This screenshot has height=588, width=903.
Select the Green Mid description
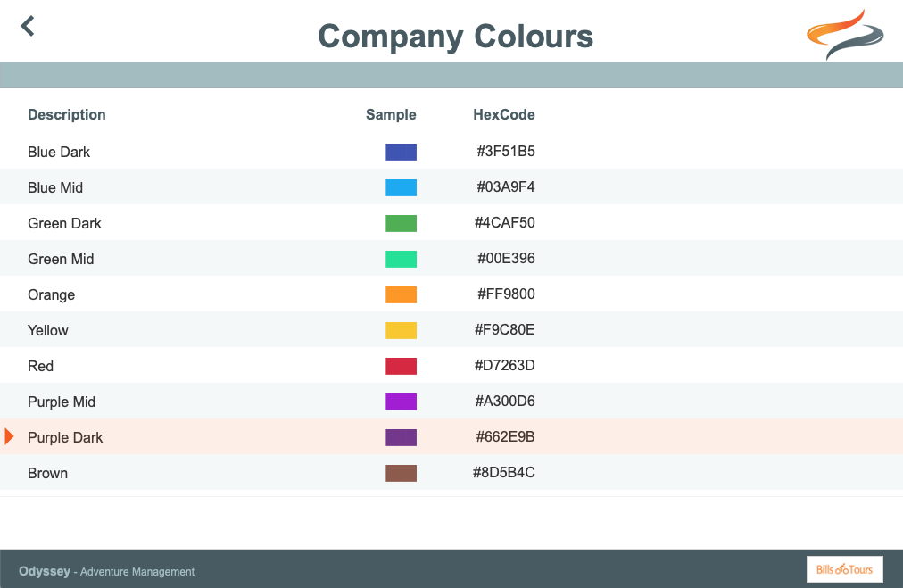(61, 259)
